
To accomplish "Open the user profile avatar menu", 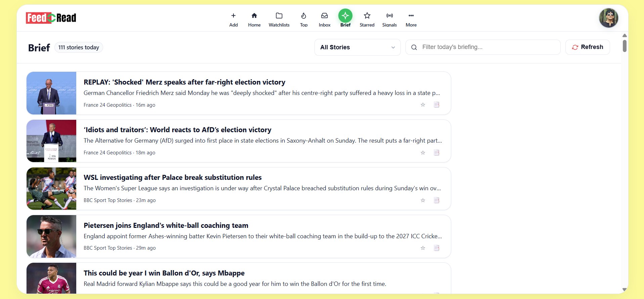I will tap(609, 18).
